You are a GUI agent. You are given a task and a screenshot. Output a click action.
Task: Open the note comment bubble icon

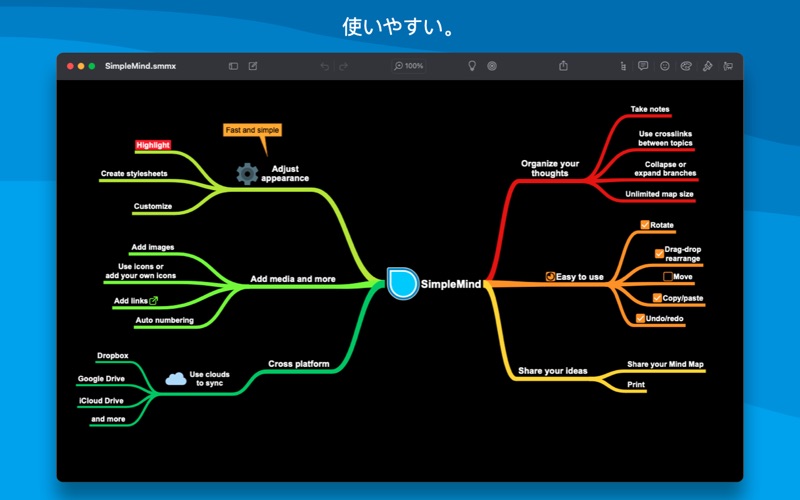[x=643, y=66]
